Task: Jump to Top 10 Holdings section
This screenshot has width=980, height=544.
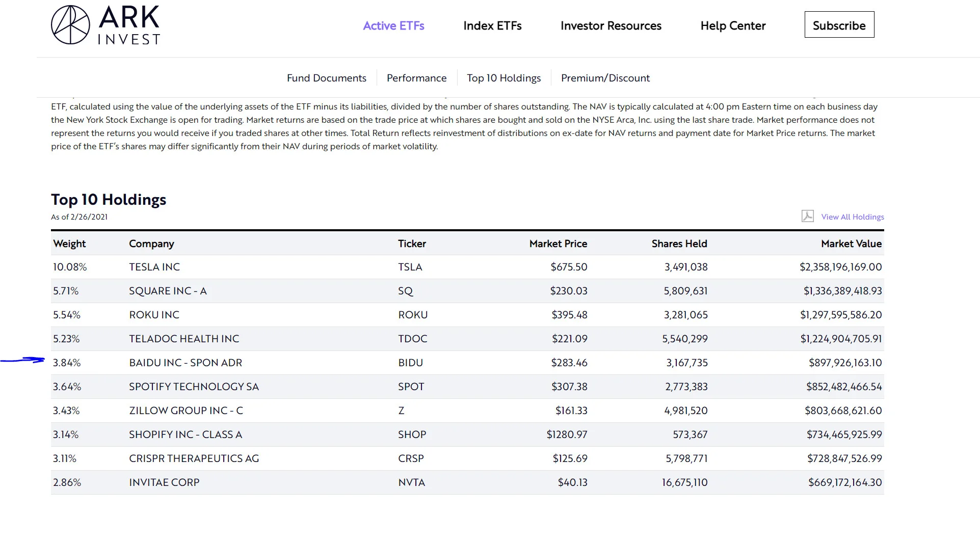Action: coord(504,78)
